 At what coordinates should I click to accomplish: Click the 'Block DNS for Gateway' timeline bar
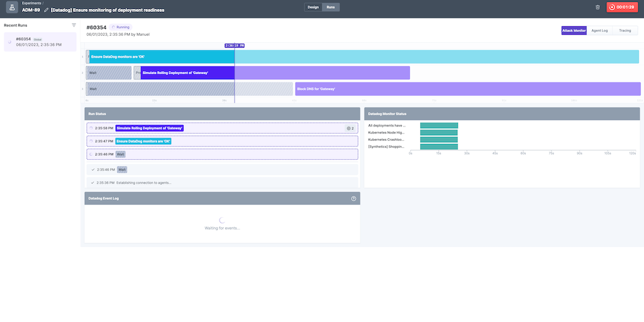coord(468,89)
